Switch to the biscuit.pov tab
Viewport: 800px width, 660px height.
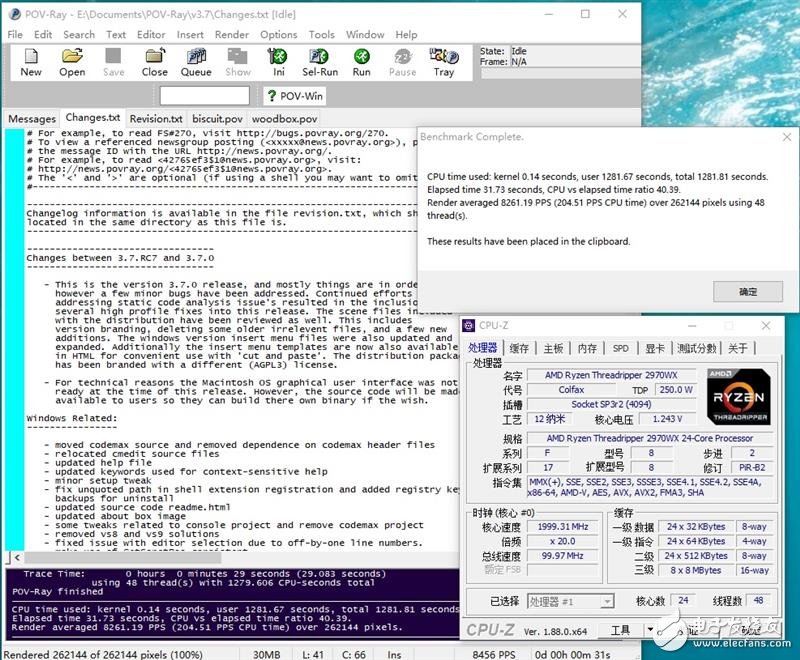pyautogui.click(x=217, y=119)
